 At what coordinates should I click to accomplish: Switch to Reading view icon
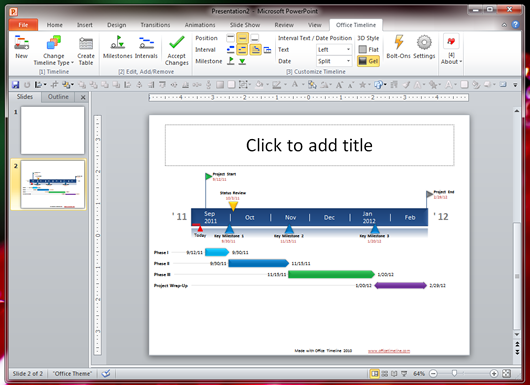tap(394, 374)
